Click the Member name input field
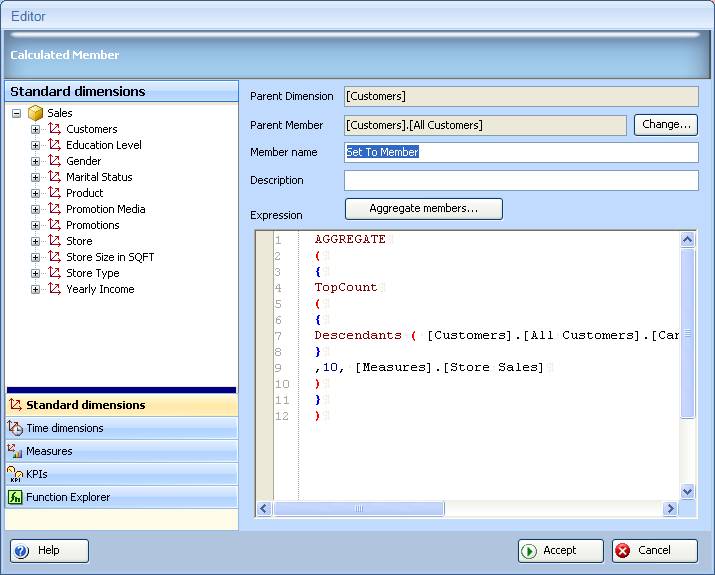The height and width of the screenshot is (575, 715). tap(521, 152)
